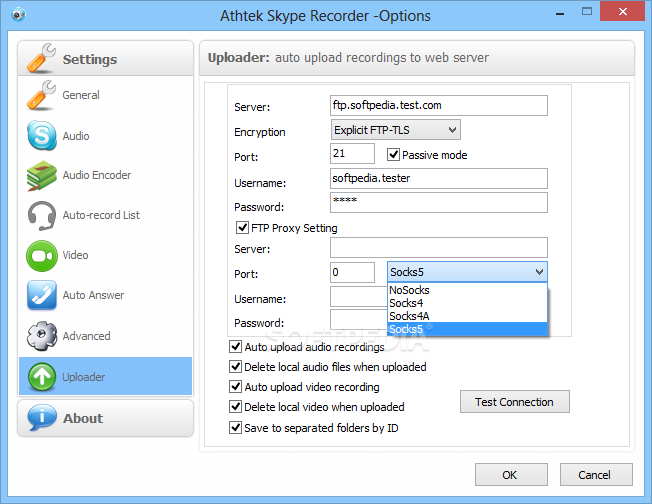Viewport: 652px width, 504px height.
Task: Open the General settings page
Action: [105, 95]
